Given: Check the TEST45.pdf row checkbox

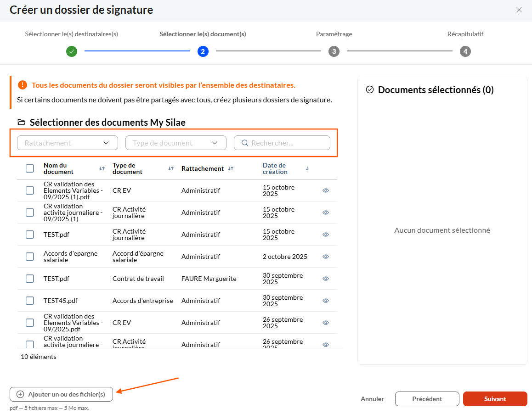Looking at the screenshot, I should [x=30, y=301].
